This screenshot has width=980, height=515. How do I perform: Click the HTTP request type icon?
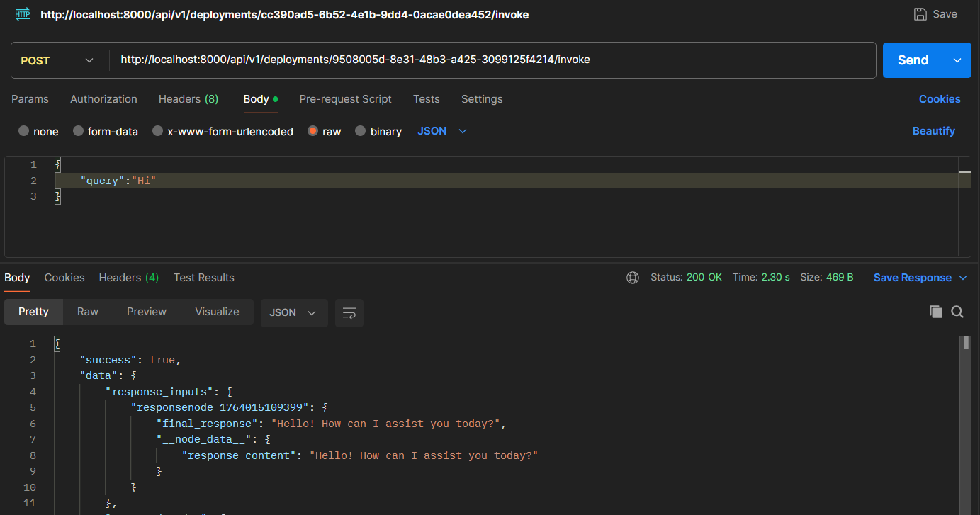[21, 13]
